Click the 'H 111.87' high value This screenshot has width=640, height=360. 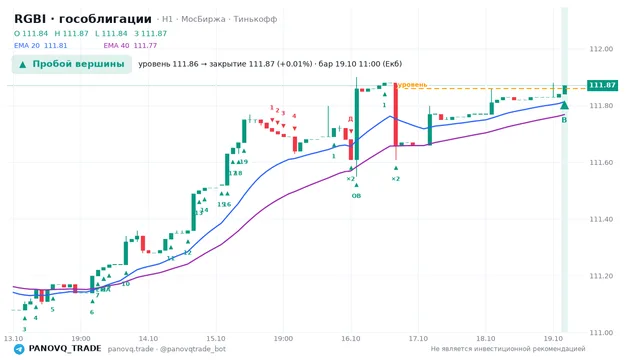[x=71, y=33]
